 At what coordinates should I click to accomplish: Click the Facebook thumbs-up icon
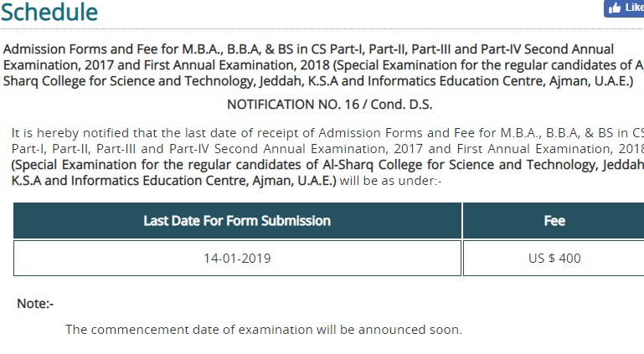click(615, 8)
